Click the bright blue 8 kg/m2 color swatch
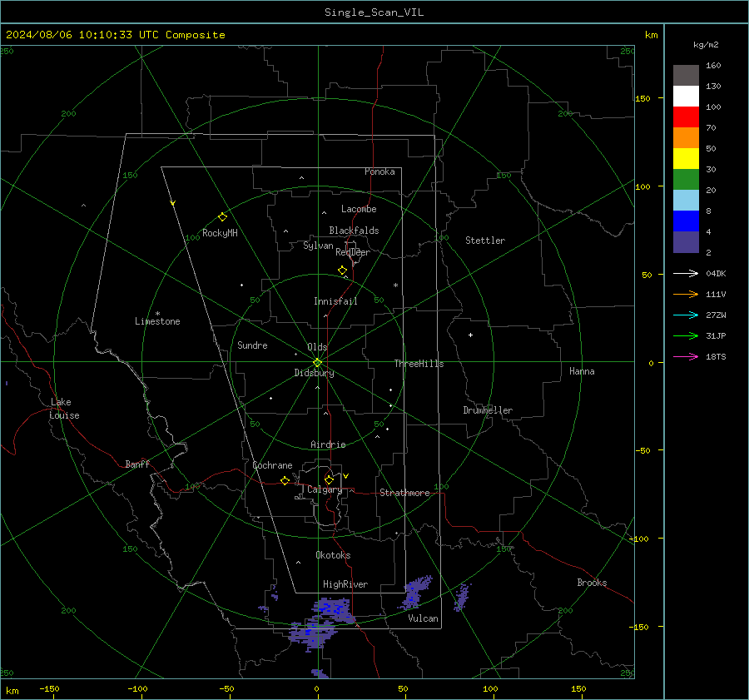749x700 pixels. 686,221
